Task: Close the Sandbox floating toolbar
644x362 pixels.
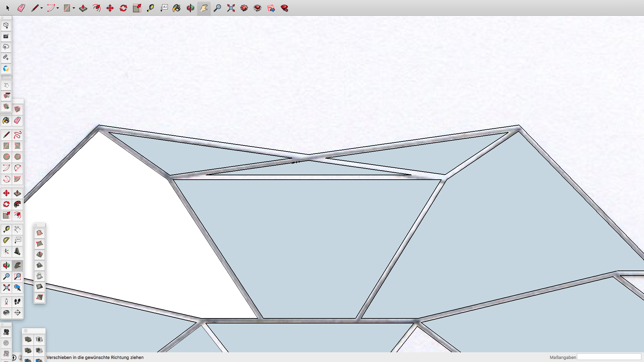Action: (36, 225)
